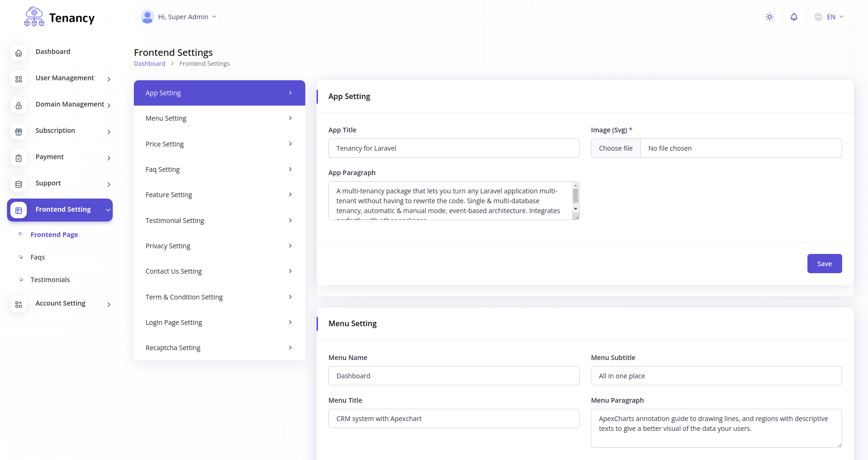Select the Price Setting tab
Viewport: 868px width, 460px height.
[219, 144]
